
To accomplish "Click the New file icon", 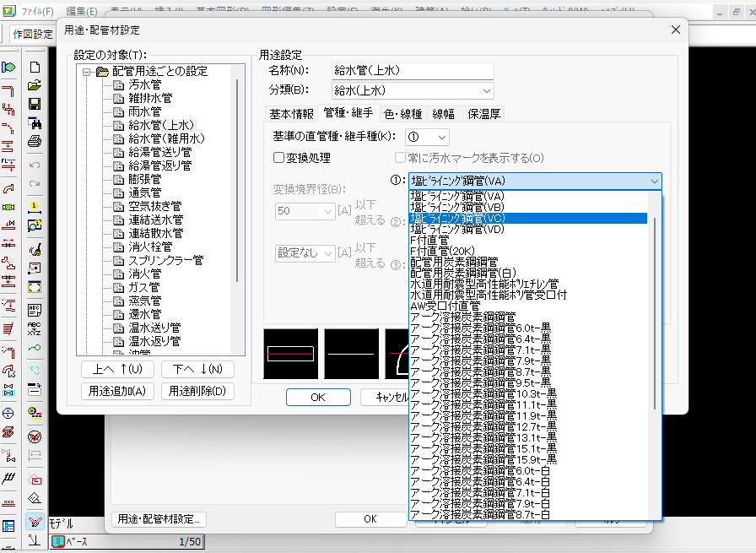I will (x=35, y=67).
